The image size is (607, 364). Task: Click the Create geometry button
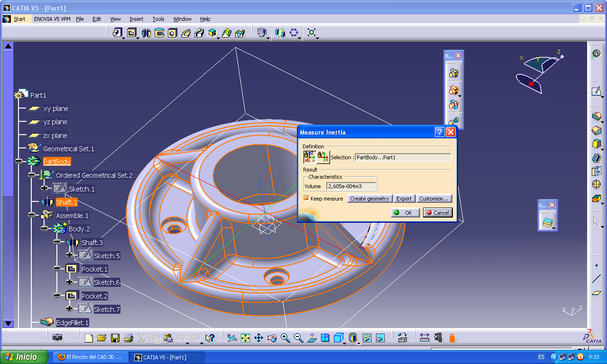[370, 199]
